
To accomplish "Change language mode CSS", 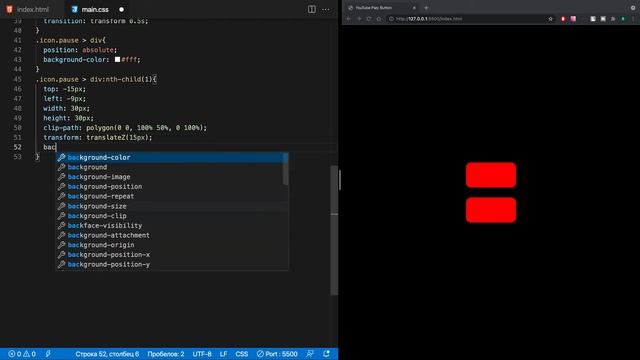I will coord(242,354).
